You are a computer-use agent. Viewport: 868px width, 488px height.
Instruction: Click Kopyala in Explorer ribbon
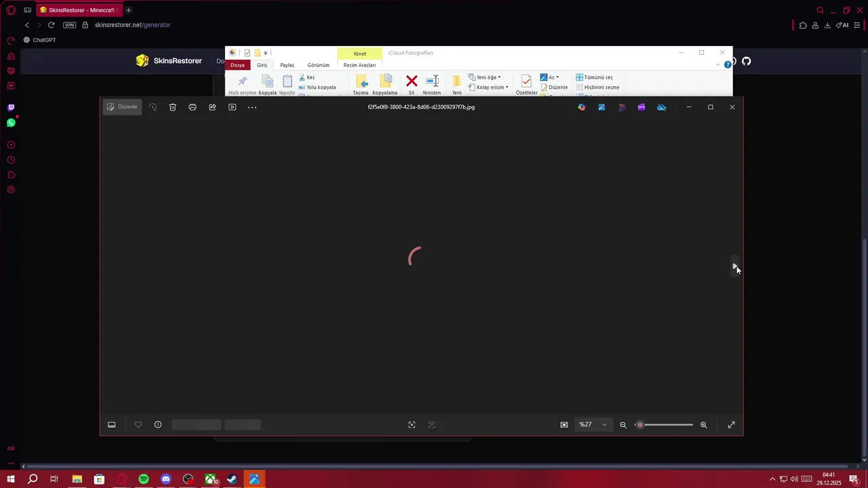[x=267, y=85]
